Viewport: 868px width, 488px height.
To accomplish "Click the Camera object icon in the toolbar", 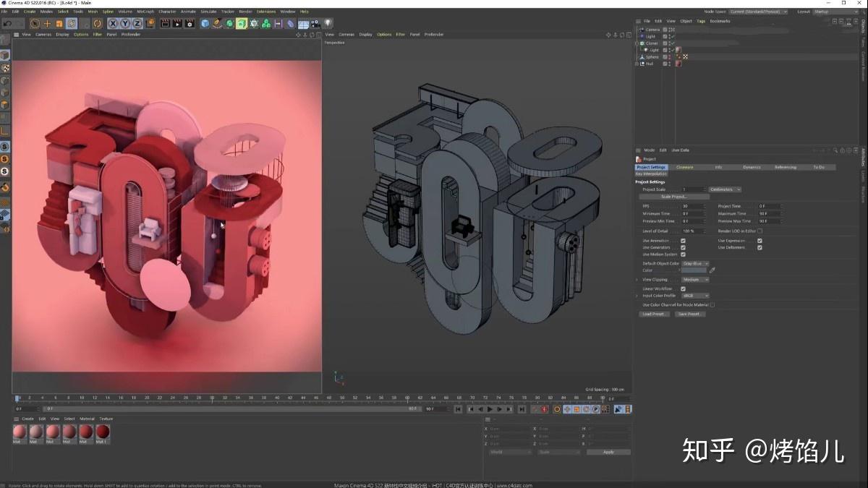I will click(x=316, y=24).
